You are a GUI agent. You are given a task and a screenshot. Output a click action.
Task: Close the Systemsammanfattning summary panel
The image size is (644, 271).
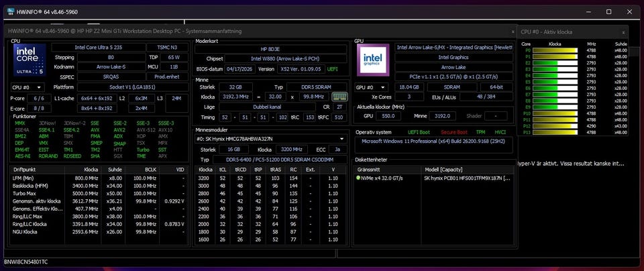click(x=513, y=32)
